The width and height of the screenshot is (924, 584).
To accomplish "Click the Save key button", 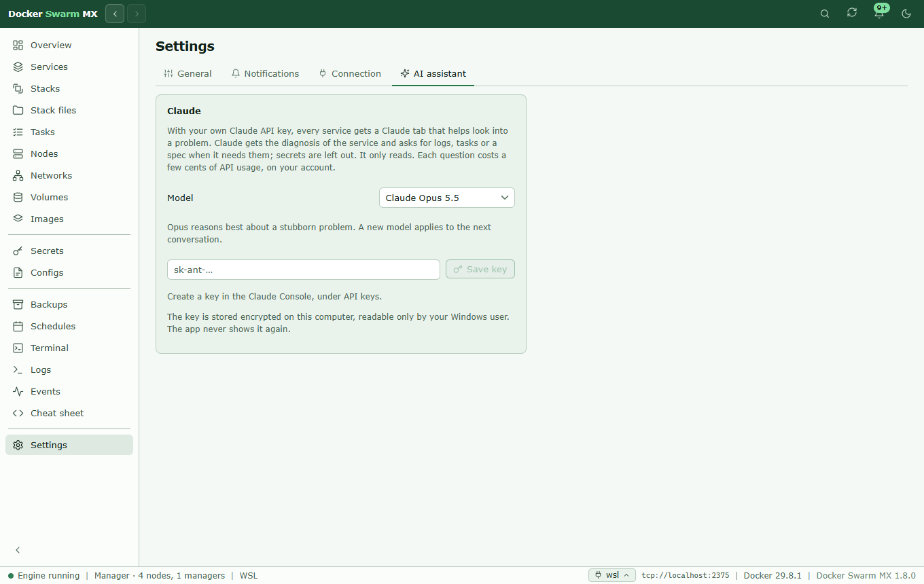I will 480,269.
